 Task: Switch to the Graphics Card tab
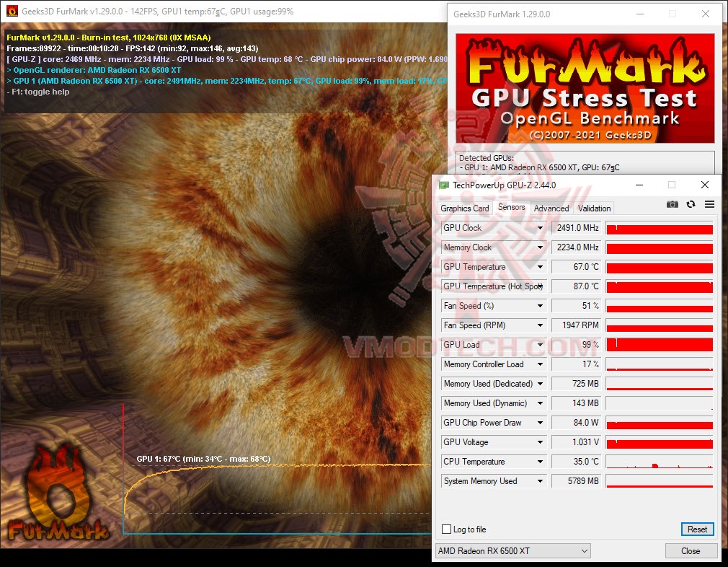pyautogui.click(x=464, y=208)
